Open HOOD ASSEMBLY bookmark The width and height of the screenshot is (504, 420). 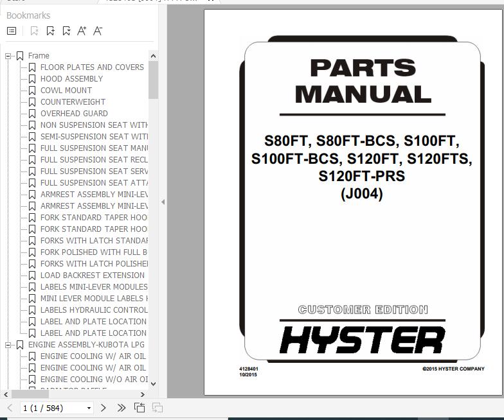click(72, 78)
